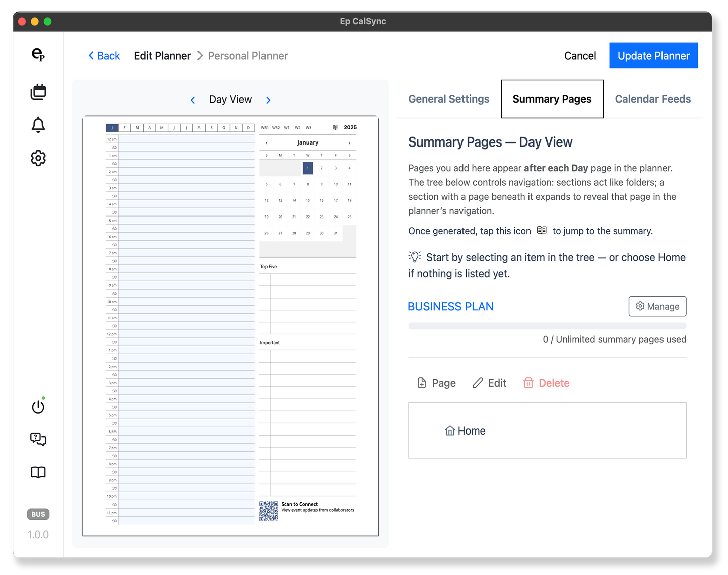Switch to the General Settings tab

pyautogui.click(x=448, y=99)
